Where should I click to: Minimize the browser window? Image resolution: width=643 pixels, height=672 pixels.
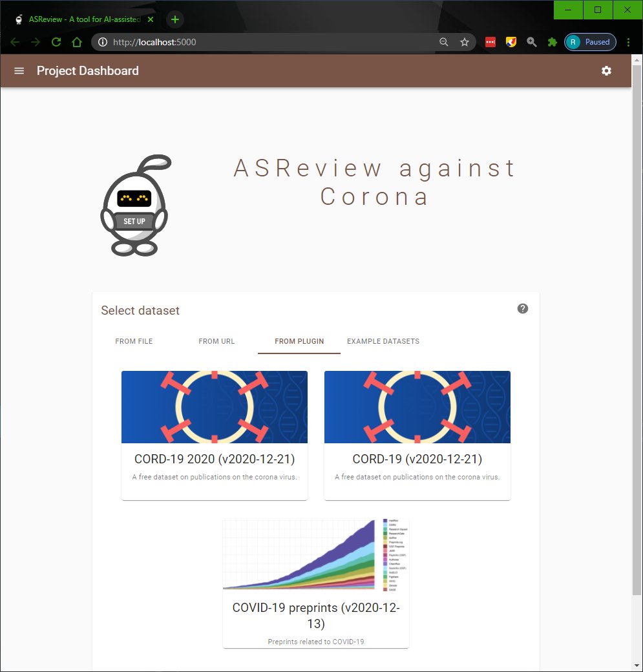568,10
